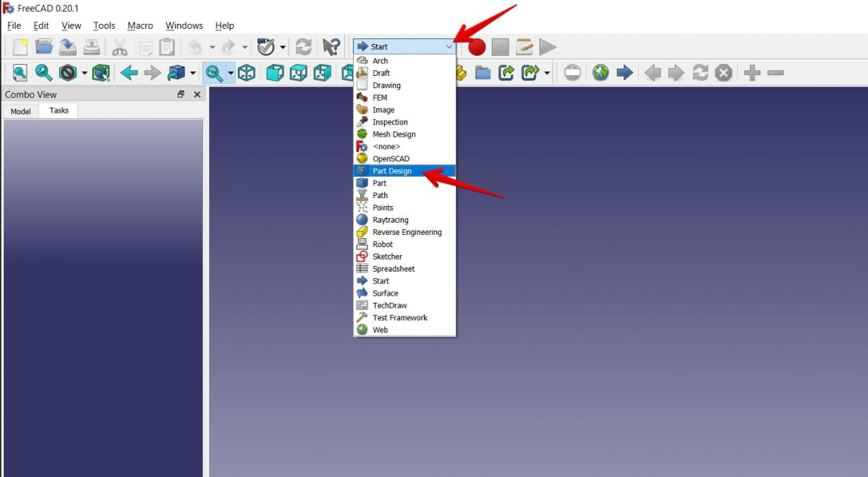The image size is (868, 477).
Task: Stop the macro recording
Action: (x=500, y=46)
